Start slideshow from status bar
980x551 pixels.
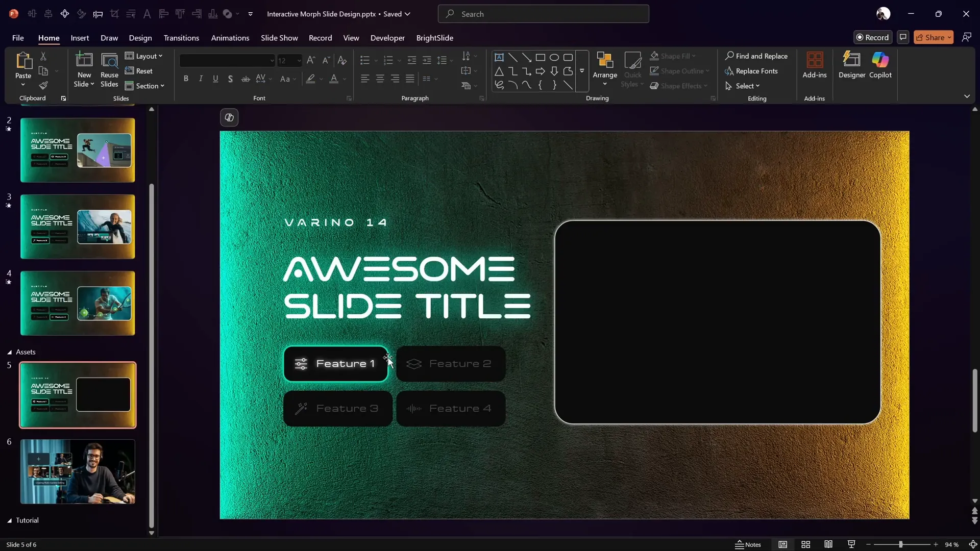(851, 544)
